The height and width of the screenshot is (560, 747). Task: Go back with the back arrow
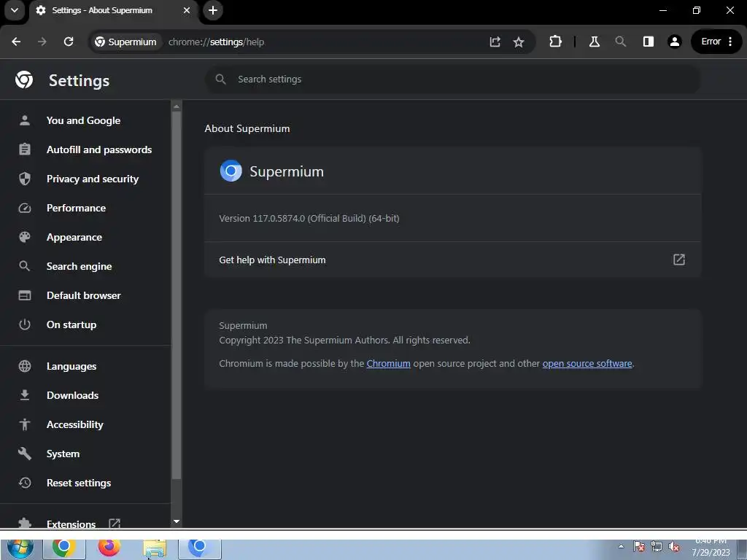coord(16,42)
